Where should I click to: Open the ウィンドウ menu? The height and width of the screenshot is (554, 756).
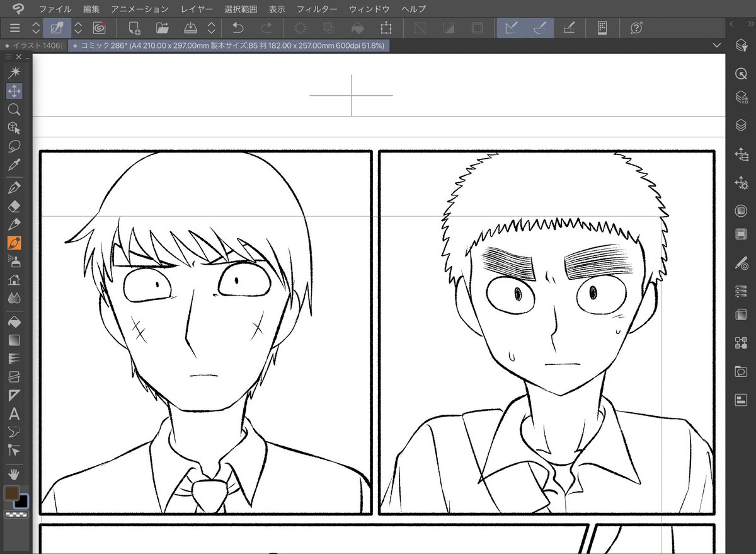coord(369,9)
